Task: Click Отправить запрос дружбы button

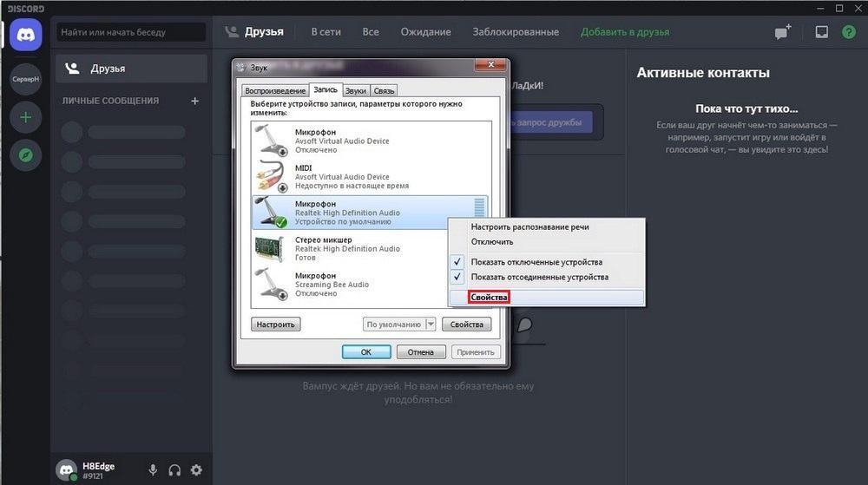Action: point(549,122)
